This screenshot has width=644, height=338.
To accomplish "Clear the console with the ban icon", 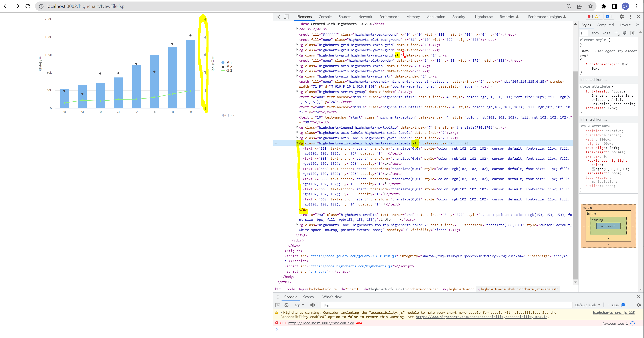I will click(287, 305).
